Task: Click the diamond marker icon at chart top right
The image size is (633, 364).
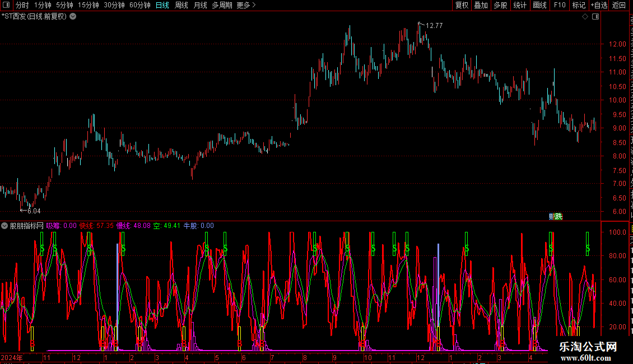Action: 585,17
